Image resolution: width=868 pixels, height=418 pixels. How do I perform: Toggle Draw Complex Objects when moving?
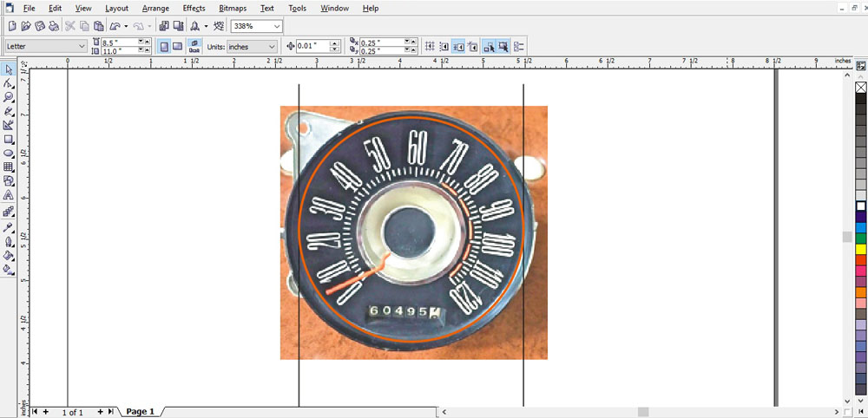489,47
